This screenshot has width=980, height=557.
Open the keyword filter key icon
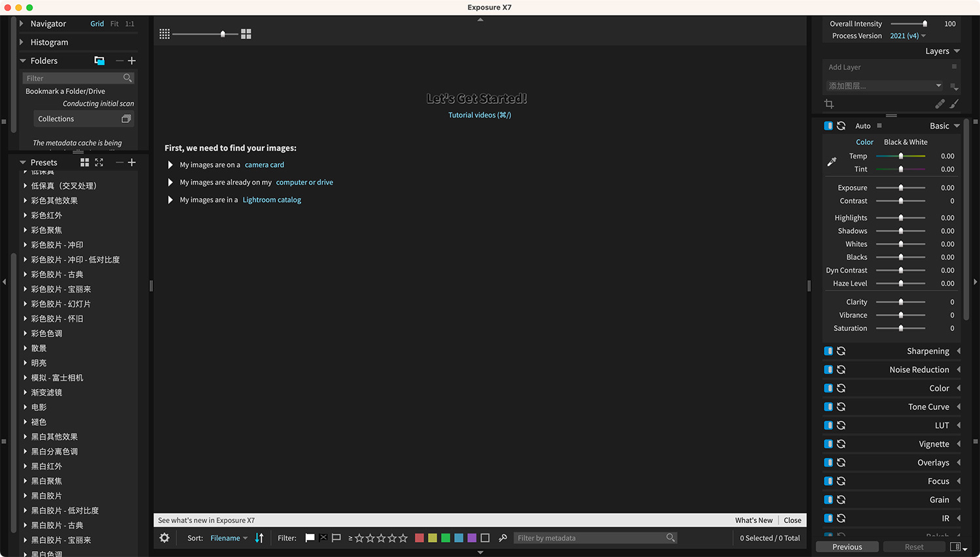point(503,537)
